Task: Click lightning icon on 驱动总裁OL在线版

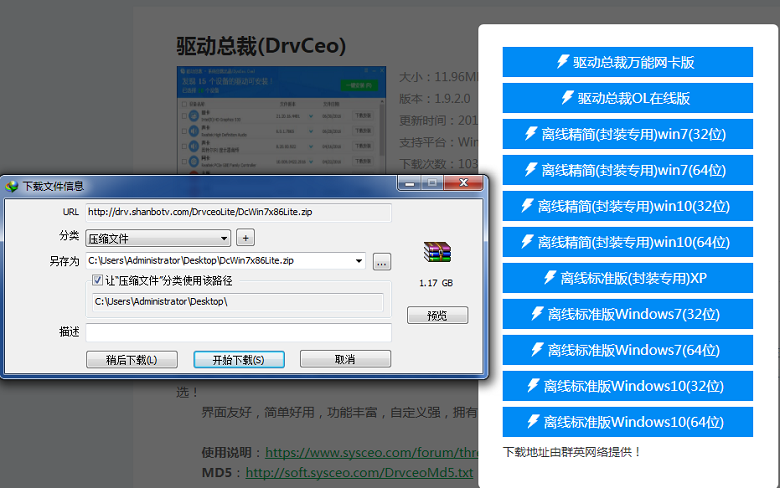Action: point(567,97)
